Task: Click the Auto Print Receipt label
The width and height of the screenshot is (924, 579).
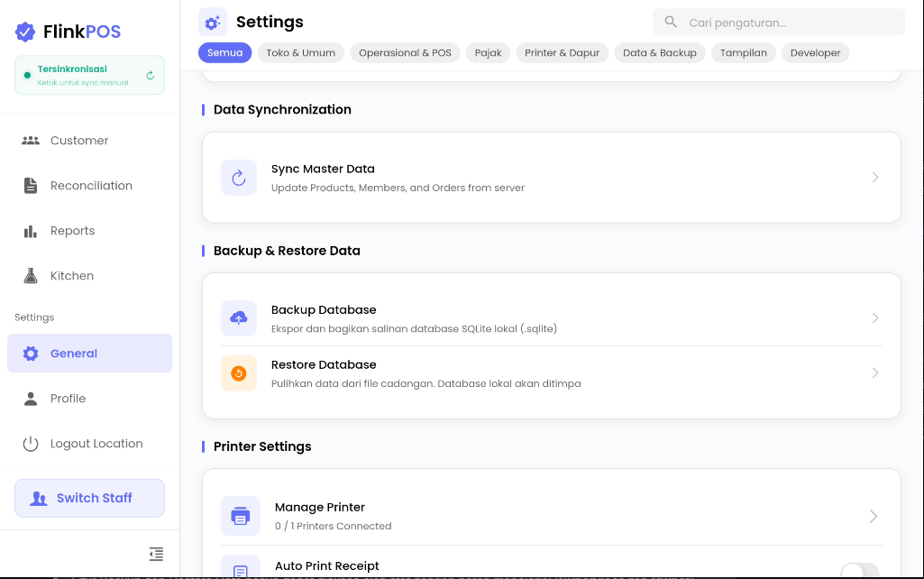Action: pyautogui.click(x=327, y=566)
